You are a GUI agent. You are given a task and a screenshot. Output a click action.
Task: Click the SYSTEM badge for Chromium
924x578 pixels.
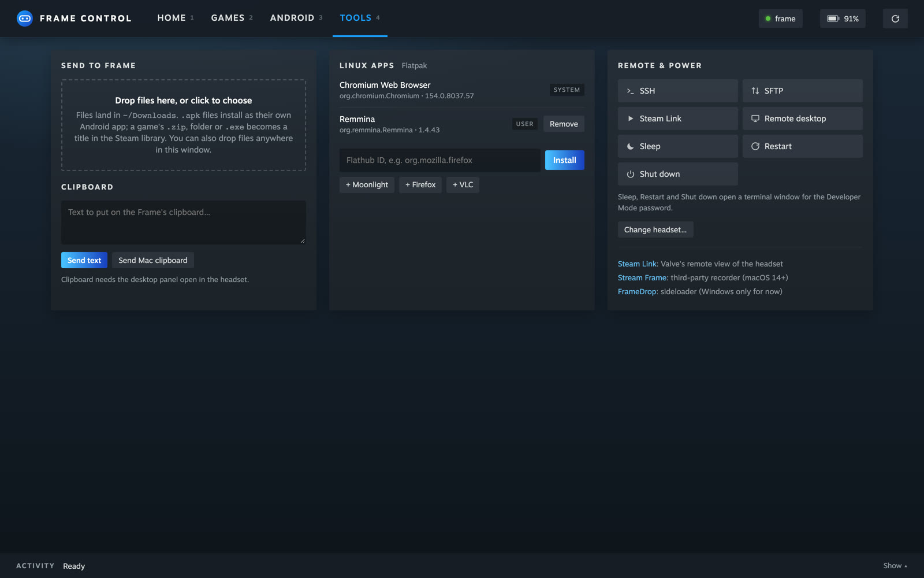(567, 90)
